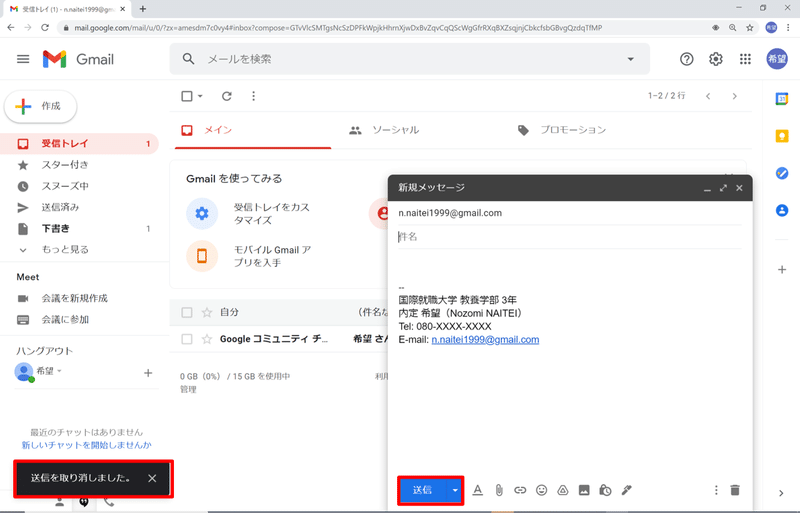Insert a file from Google Drive
The height and width of the screenshot is (513, 800).
(563, 490)
